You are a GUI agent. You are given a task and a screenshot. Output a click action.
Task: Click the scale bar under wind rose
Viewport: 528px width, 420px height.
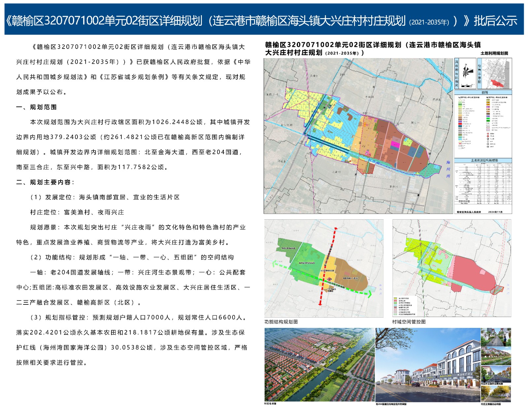pyautogui.click(x=466, y=86)
